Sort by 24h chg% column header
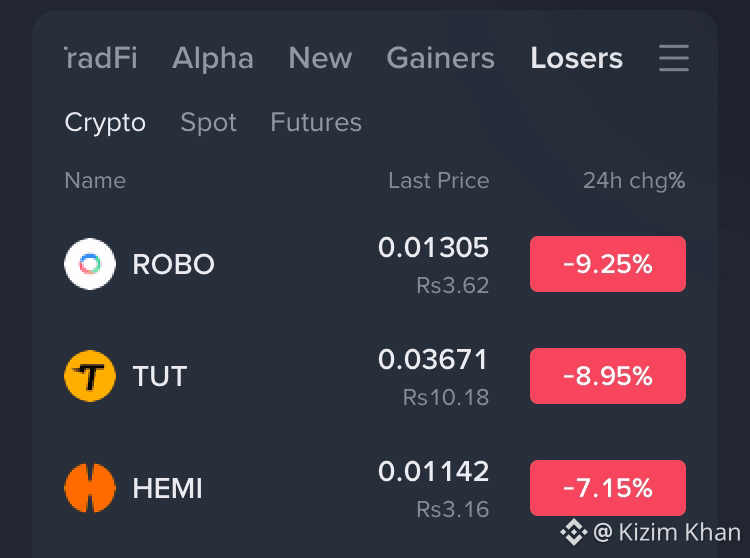The width and height of the screenshot is (750, 558). coord(634,181)
